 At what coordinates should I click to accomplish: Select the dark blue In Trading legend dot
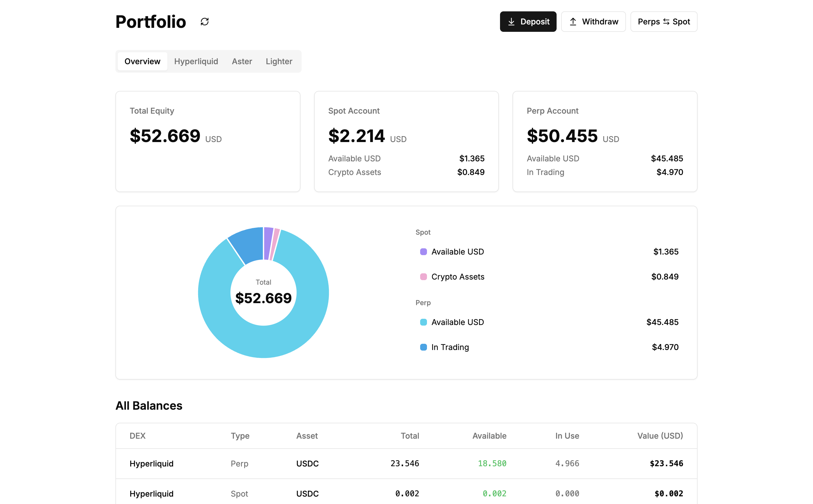point(423,347)
